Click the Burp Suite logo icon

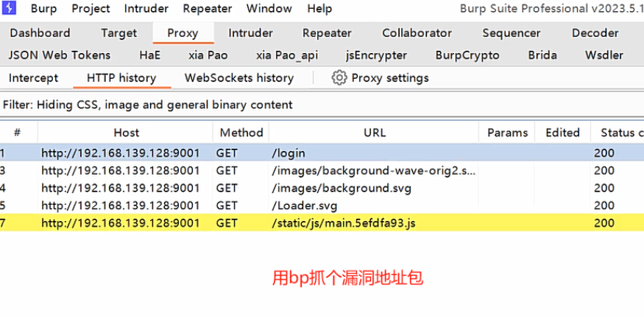[9, 8]
